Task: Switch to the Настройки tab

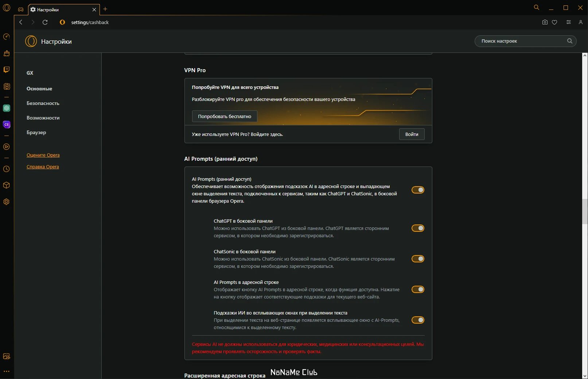Action: click(x=64, y=10)
